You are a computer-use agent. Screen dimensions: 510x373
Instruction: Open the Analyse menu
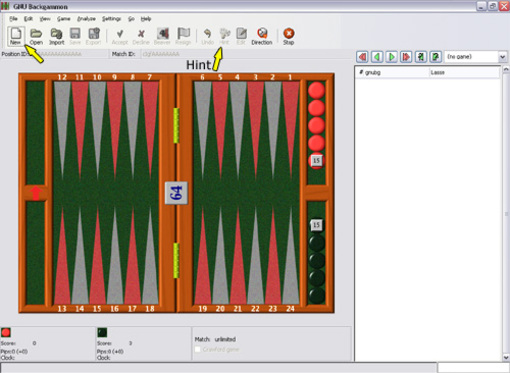(86, 19)
